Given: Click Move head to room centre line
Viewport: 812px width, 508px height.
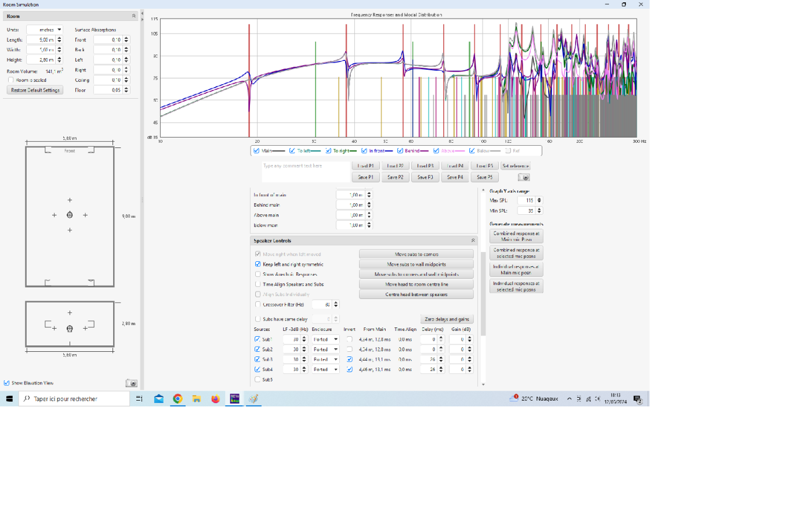Looking at the screenshot, I should 416,284.
